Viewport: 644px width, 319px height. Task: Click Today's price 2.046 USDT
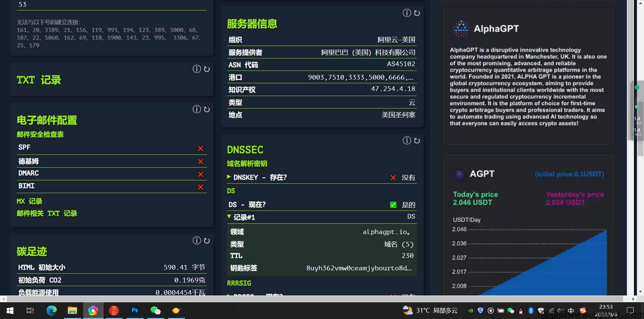coord(475,198)
